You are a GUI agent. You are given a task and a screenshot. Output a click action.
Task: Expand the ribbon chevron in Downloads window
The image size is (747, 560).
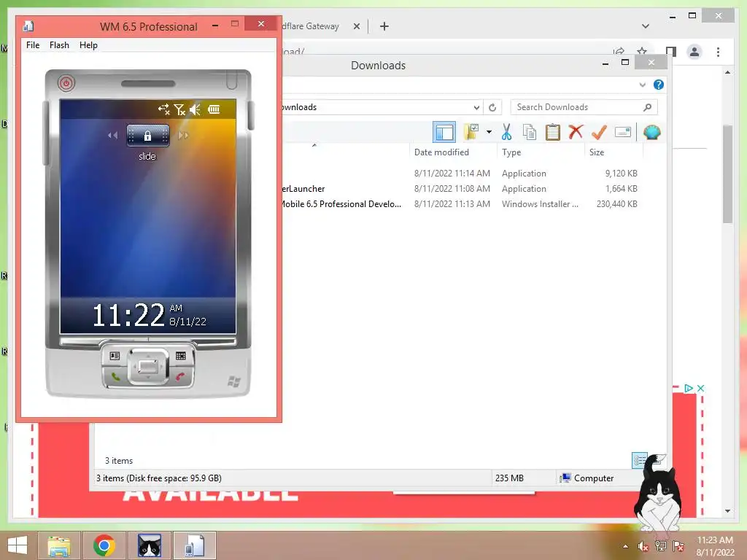(x=642, y=85)
